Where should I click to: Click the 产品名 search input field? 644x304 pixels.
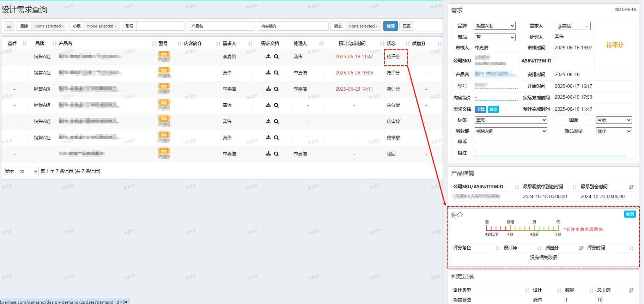(x=230, y=26)
